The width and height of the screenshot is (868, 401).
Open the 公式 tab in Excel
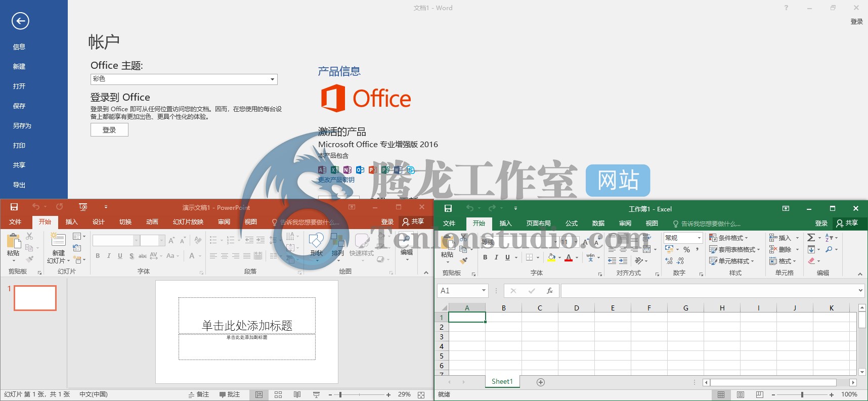[572, 223]
